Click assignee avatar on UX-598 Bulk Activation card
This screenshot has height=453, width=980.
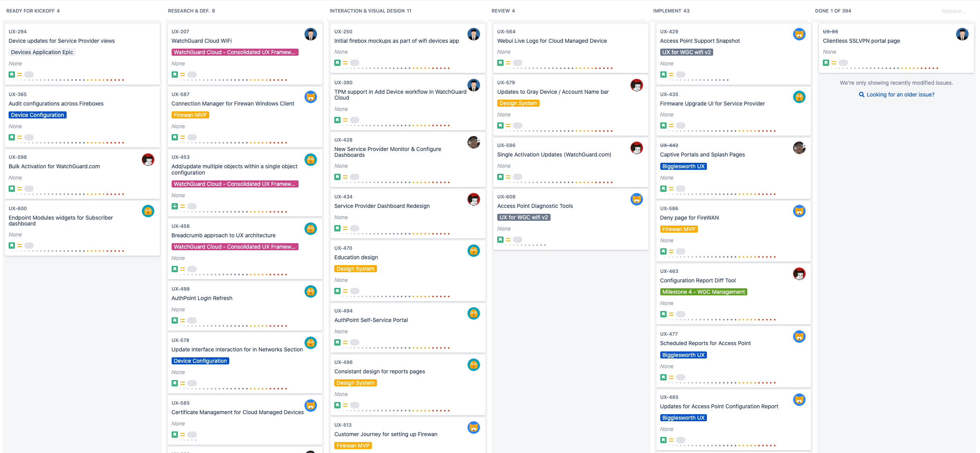[148, 160]
